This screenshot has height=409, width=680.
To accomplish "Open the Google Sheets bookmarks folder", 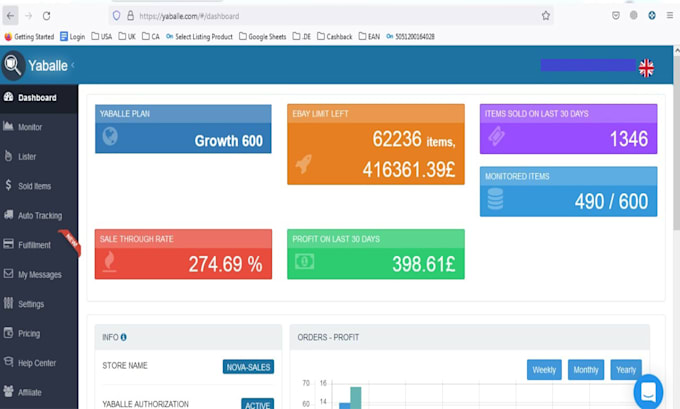I will [263, 37].
